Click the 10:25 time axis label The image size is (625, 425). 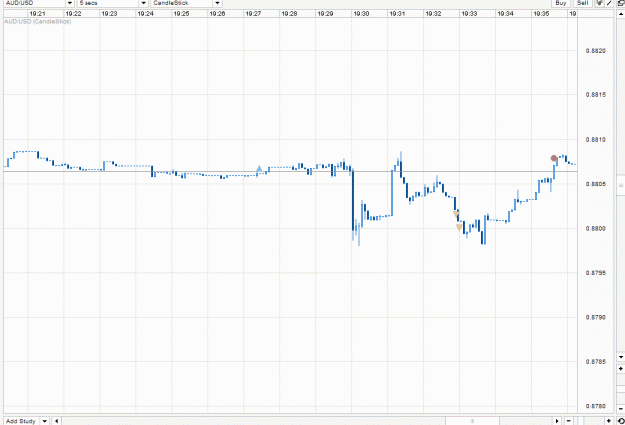pyautogui.click(x=181, y=14)
